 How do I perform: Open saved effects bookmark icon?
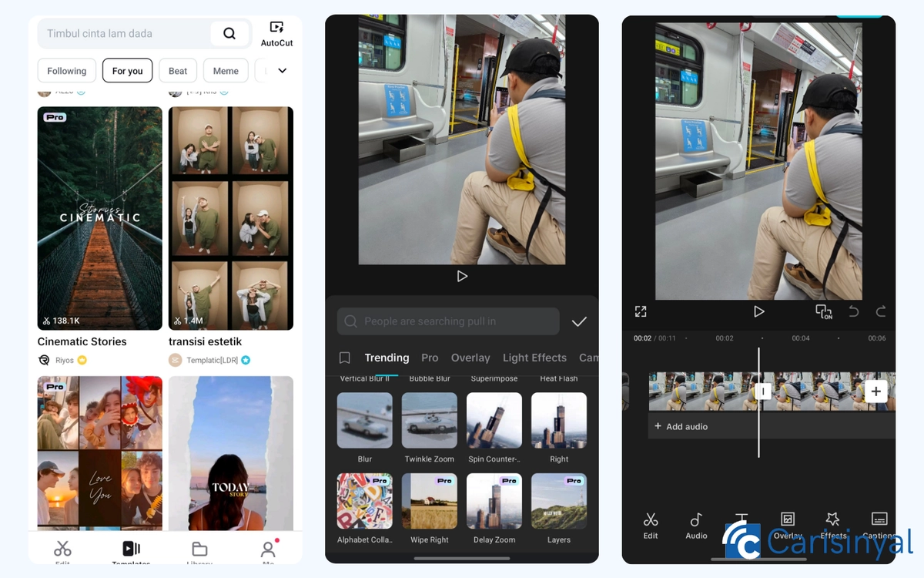click(345, 358)
